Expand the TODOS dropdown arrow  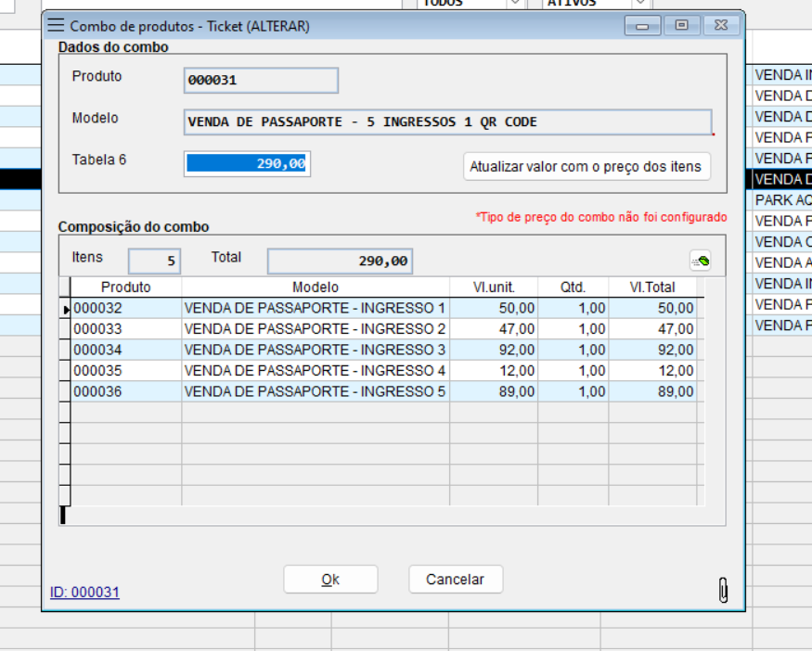514,3
